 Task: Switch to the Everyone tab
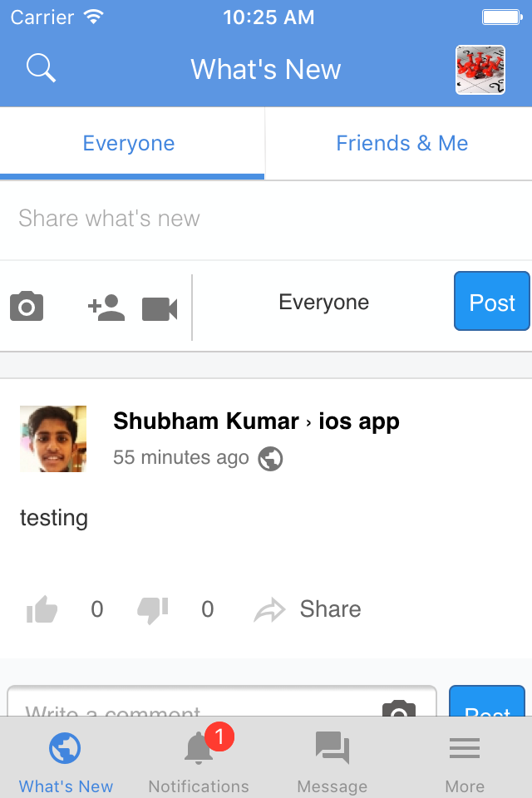coord(129,143)
